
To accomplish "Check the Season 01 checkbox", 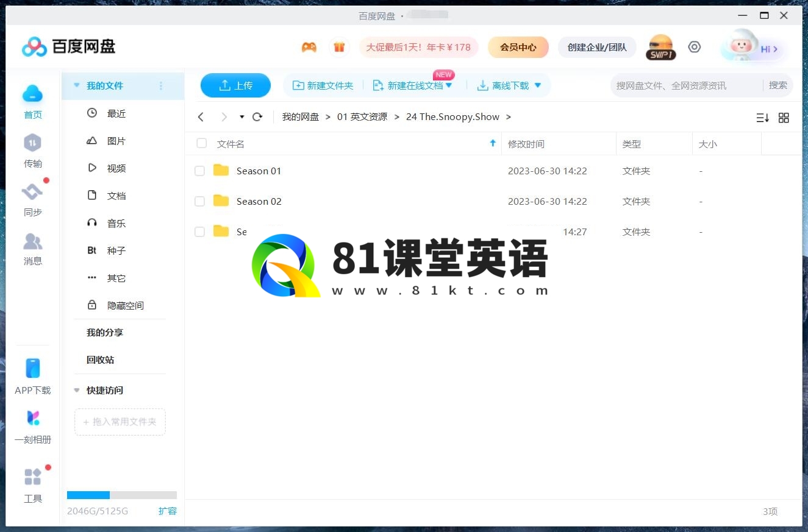I will pos(199,171).
